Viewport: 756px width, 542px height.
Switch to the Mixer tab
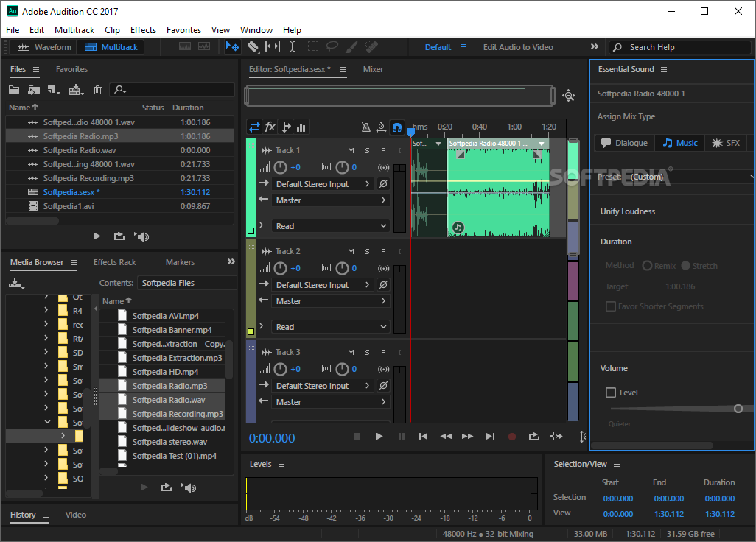click(373, 69)
